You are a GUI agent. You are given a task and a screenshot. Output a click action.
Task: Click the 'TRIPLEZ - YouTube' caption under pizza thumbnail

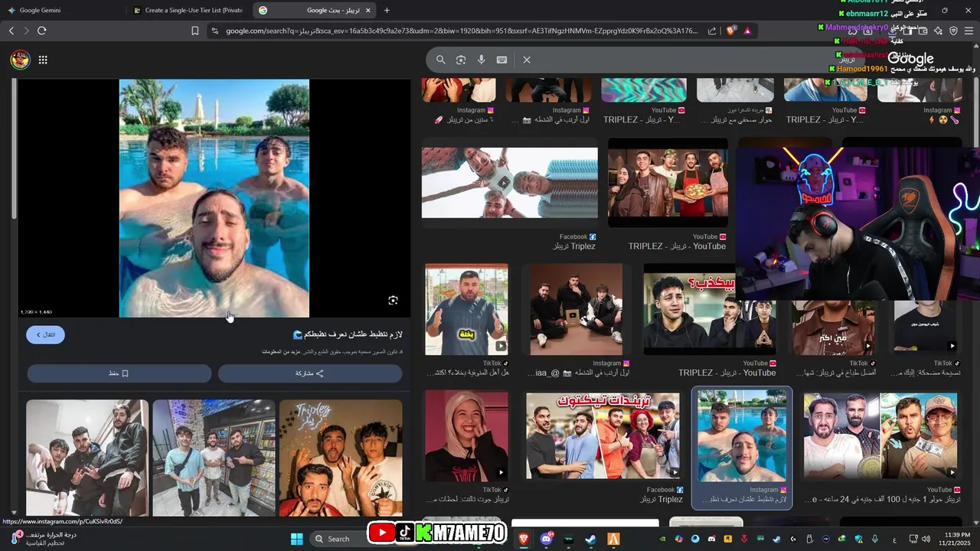(x=677, y=246)
